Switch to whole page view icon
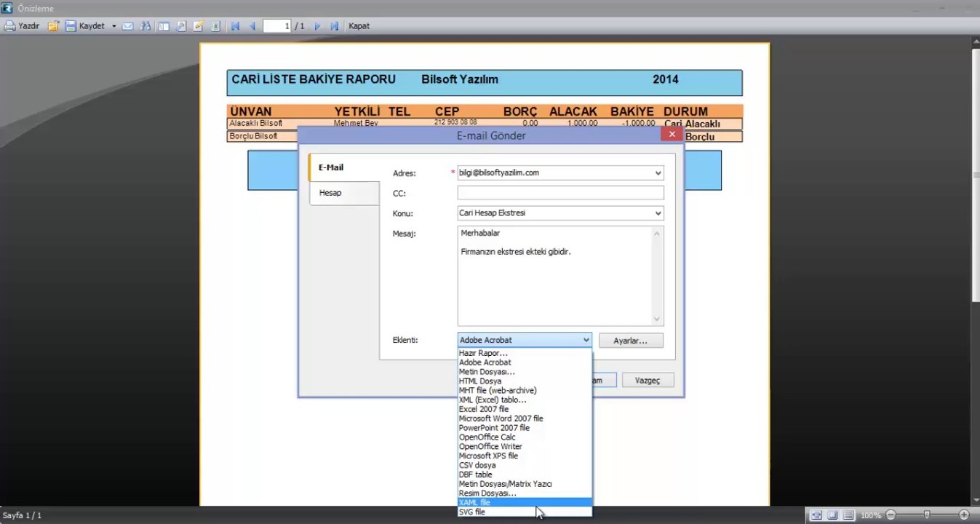Viewport: 980px width, 524px height. [x=832, y=515]
